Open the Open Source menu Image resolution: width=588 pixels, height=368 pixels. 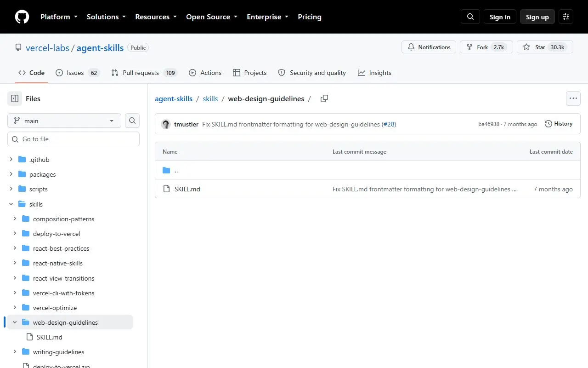point(212,17)
